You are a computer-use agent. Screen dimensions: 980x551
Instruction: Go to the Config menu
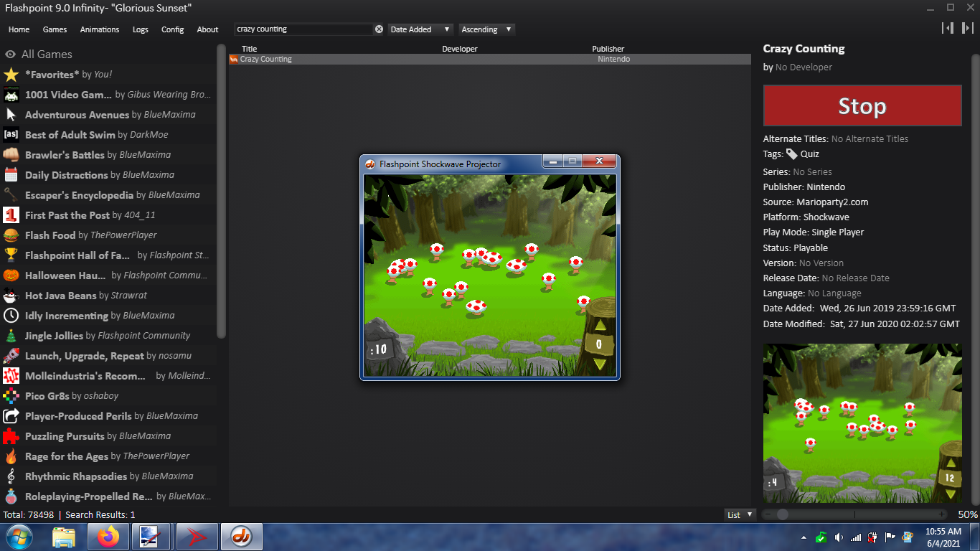pyautogui.click(x=172, y=29)
